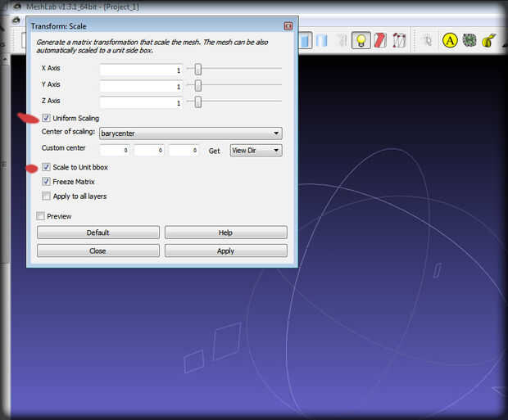
Task: Click the X Axis slider handle
Action: [x=198, y=69]
